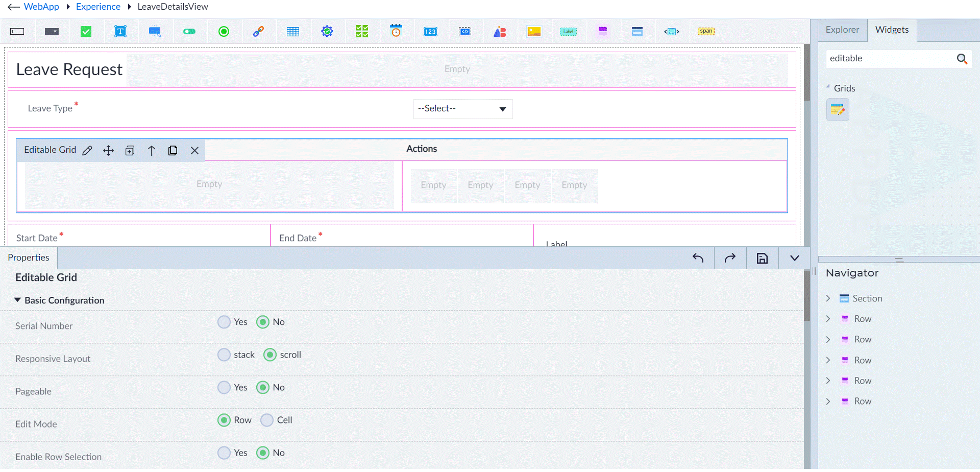Open the Properties tab
The width and height of the screenshot is (980, 472).
click(x=29, y=258)
